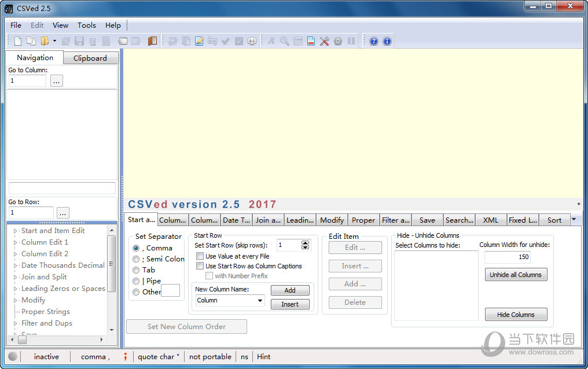Screen dimensions: 588x369
Task: Click the Go to Row input field
Action: pos(31,212)
